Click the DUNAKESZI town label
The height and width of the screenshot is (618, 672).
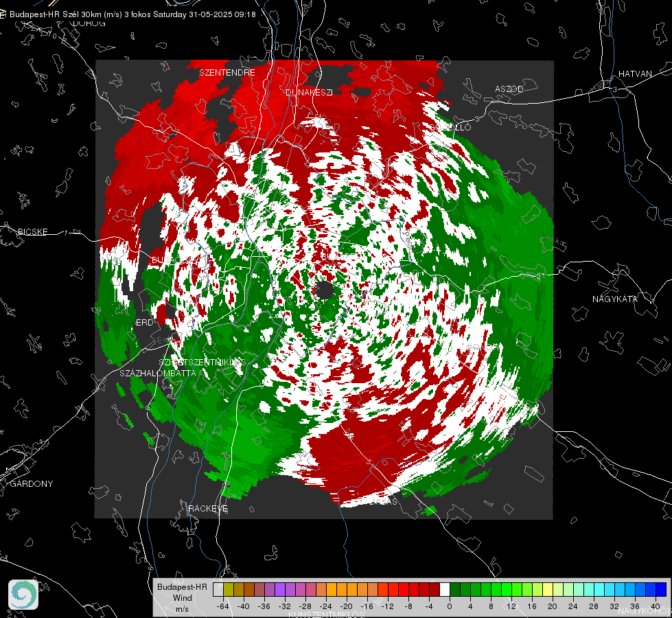(309, 92)
